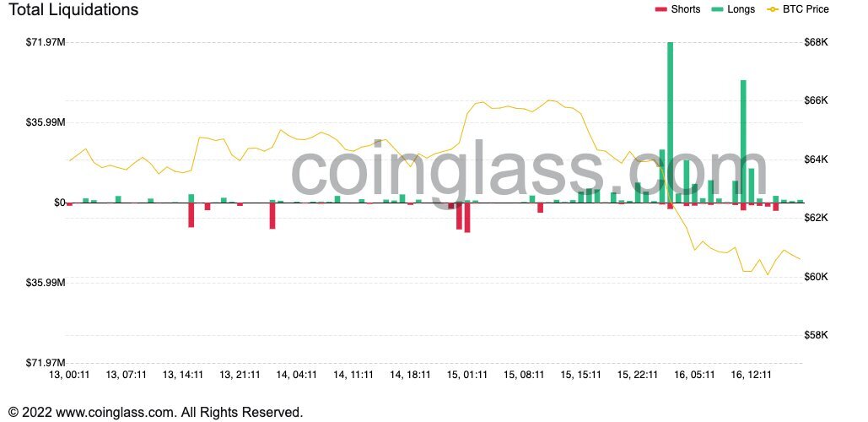Image resolution: width=868 pixels, height=422 pixels.
Task: Click the green Longs legend swatch
Action: pos(717,9)
